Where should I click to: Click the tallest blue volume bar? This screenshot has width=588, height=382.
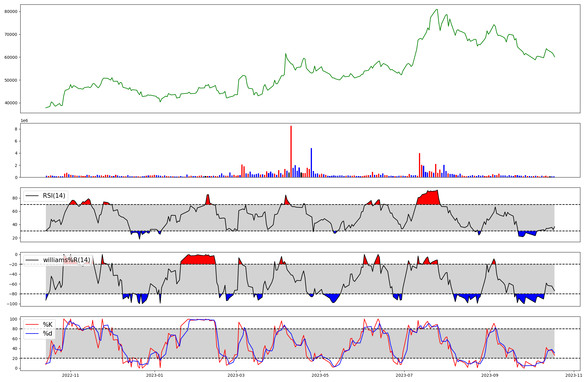click(311, 163)
